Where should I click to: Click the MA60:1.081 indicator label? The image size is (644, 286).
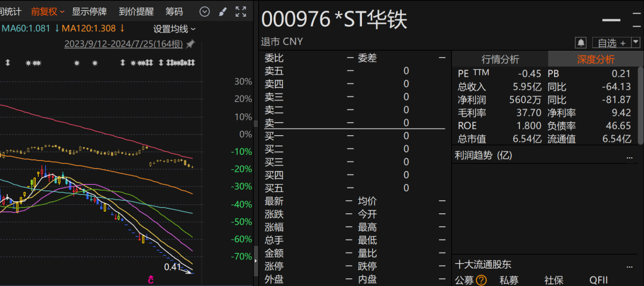(x=26, y=29)
